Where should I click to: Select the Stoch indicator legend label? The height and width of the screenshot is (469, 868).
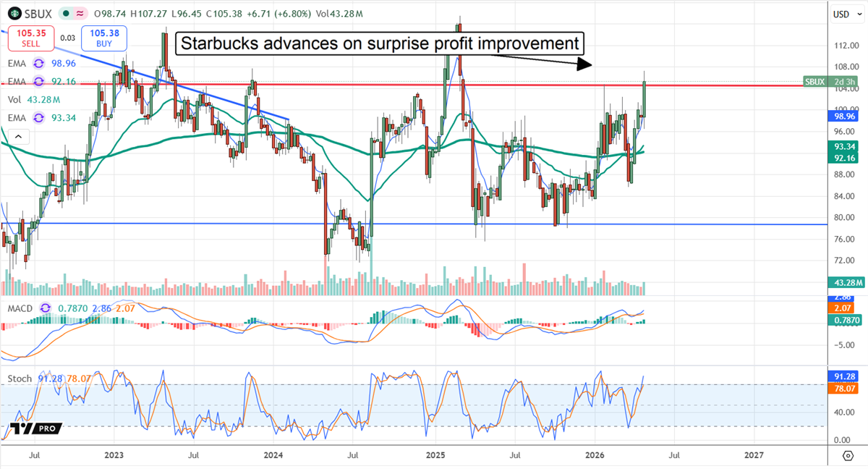(20, 379)
